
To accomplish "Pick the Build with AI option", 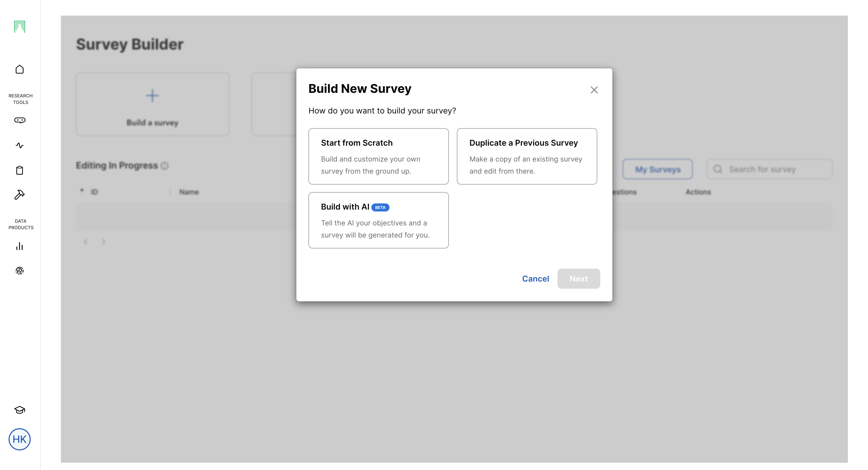I will (378, 220).
